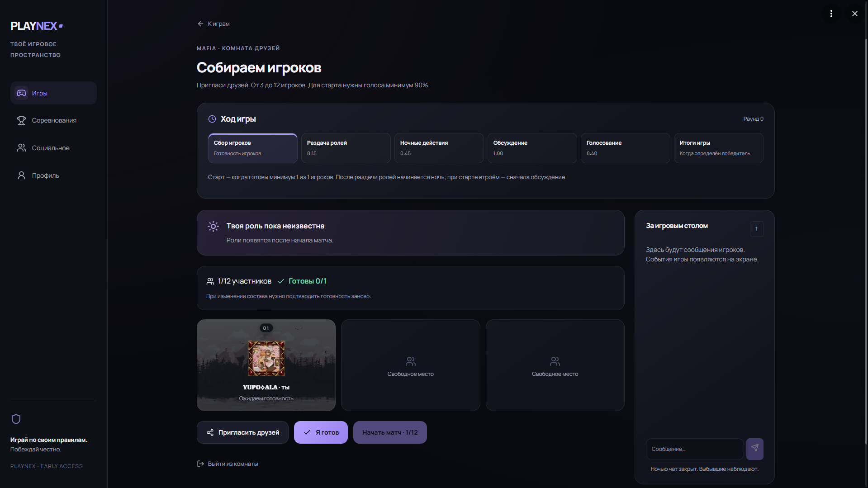Click the clock icon beside Ход игры
The height and width of the screenshot is (488, 868).
click(212, 119)
